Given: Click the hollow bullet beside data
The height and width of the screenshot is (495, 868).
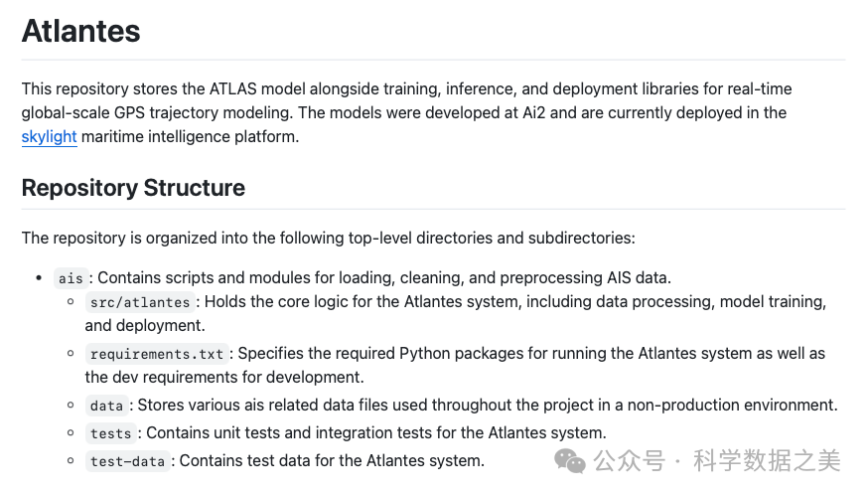Looking at the screenshot, I should [71, 405].
